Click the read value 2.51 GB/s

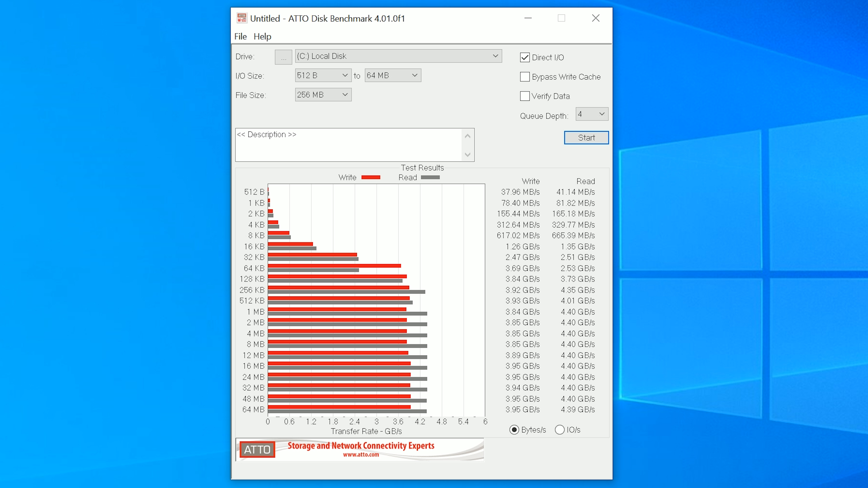click(x=578, y=257)
